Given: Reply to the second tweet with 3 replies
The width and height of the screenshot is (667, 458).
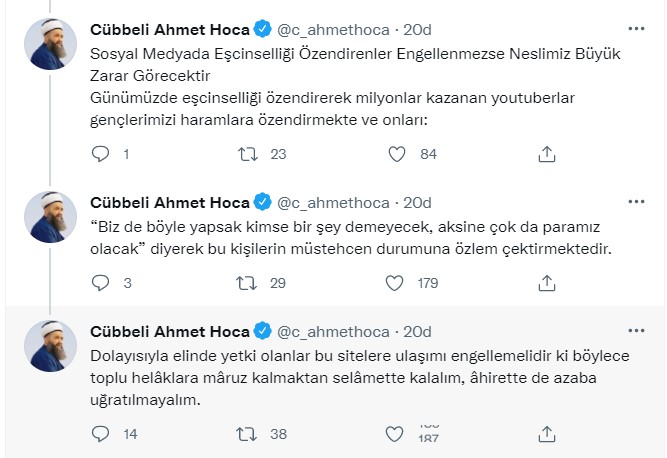Looking at the screenshot, I should (100, 283).
